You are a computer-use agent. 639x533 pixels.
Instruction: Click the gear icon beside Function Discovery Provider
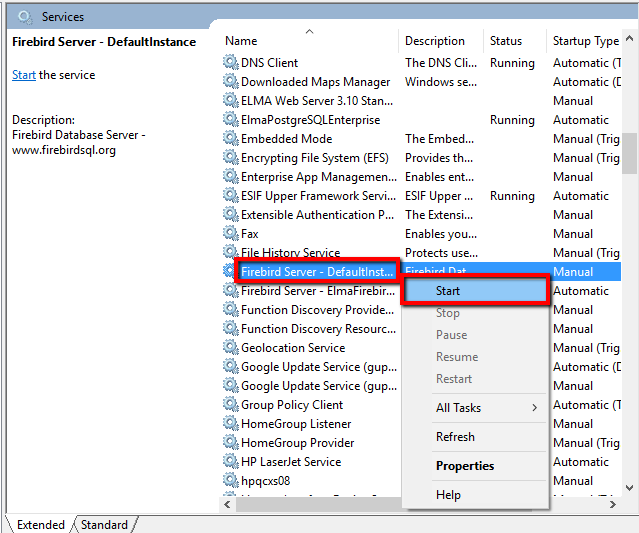tap(231, 310)
